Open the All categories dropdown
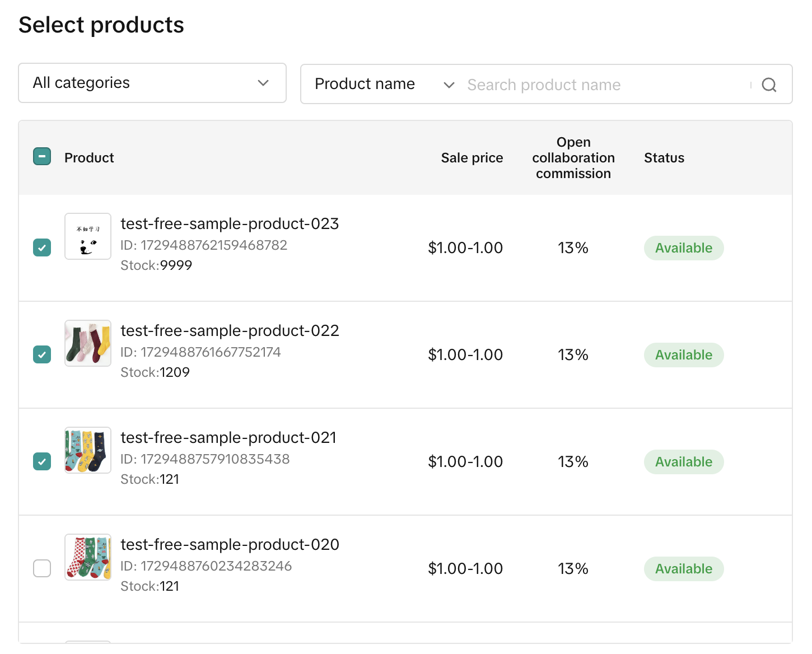 click(152, 83)
